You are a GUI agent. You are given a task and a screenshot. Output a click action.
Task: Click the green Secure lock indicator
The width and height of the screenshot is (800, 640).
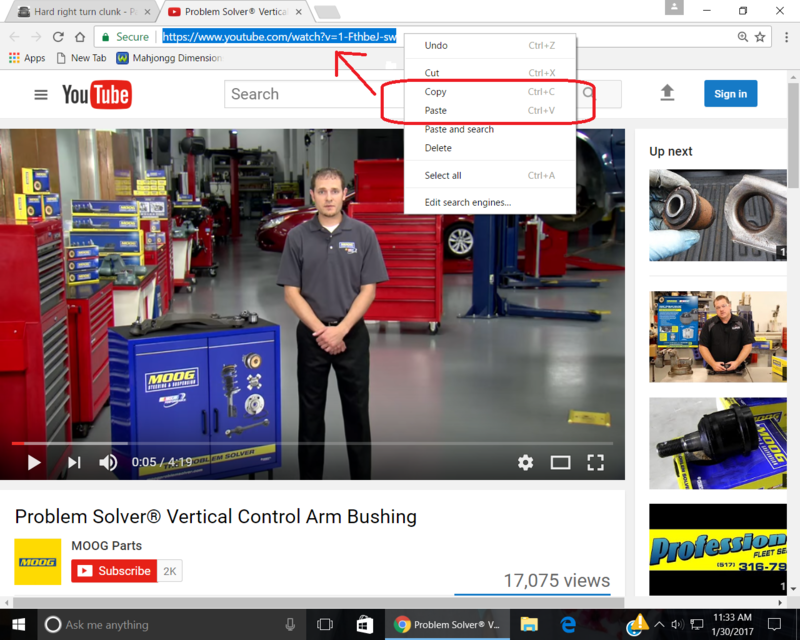[125, 37]
